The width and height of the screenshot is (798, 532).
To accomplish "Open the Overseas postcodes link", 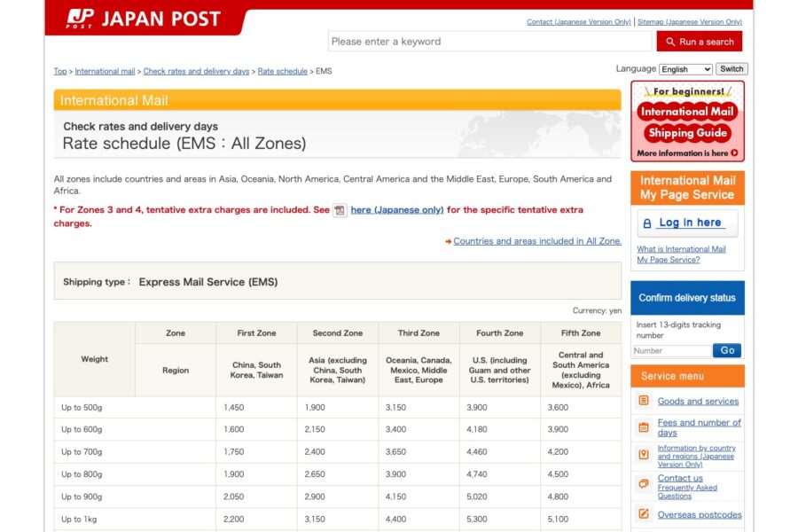I will tap(700, 514).
